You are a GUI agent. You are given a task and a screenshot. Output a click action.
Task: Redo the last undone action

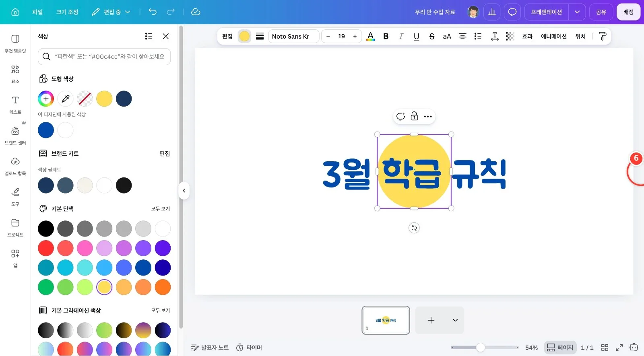pos(171,12)
